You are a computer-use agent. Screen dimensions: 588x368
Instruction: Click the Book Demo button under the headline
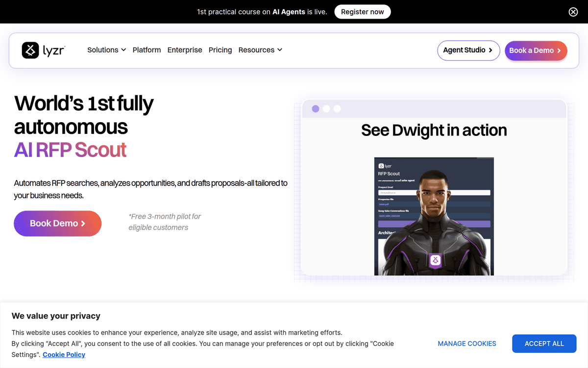[x=57, y=223]
